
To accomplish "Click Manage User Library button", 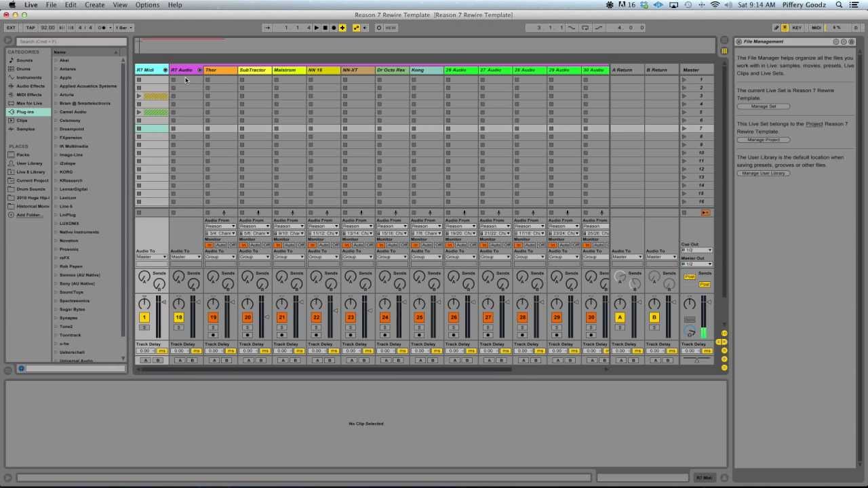I will pos(764,174).
